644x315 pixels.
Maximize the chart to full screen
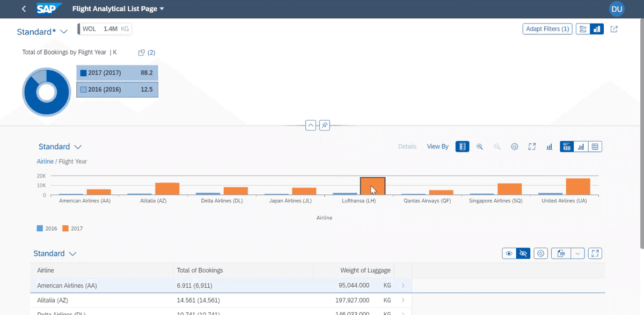(532, 146)
